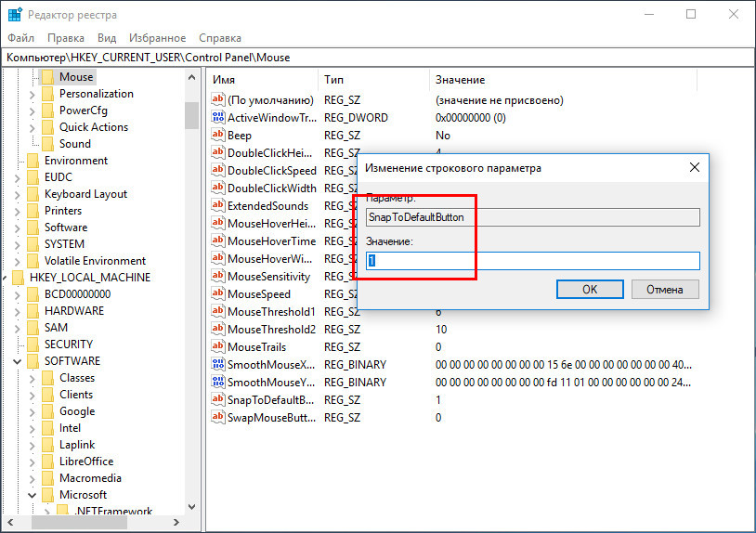Image resolution: width=756 pixels, height=533 pixels.
Task: Expand the EUDC tree node
Action: coord(17,178)
